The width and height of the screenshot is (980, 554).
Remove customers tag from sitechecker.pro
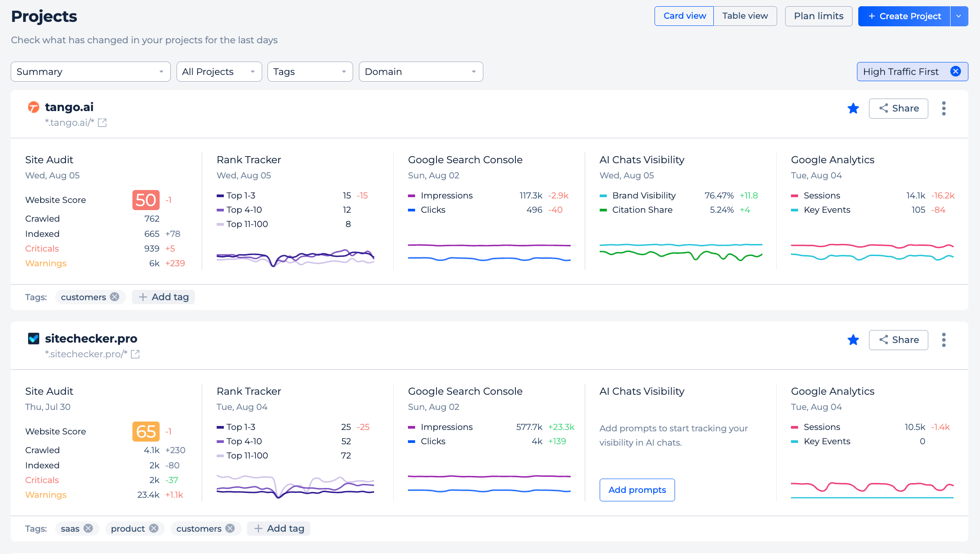coord(230,529)
